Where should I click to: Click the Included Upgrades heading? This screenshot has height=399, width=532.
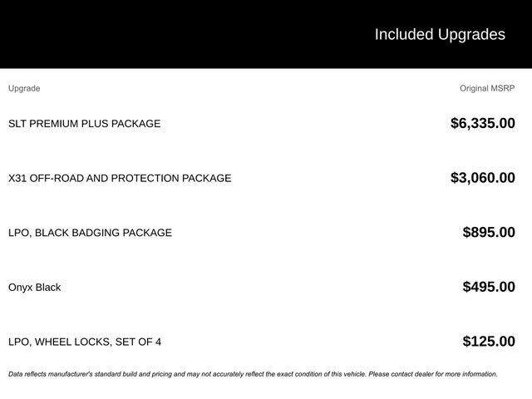tap(439, 34)
